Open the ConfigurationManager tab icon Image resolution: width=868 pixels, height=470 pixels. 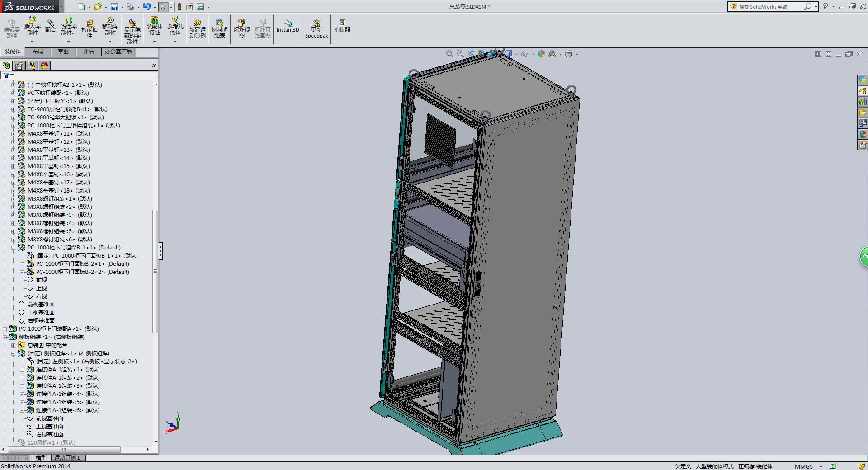click(32, 66)
